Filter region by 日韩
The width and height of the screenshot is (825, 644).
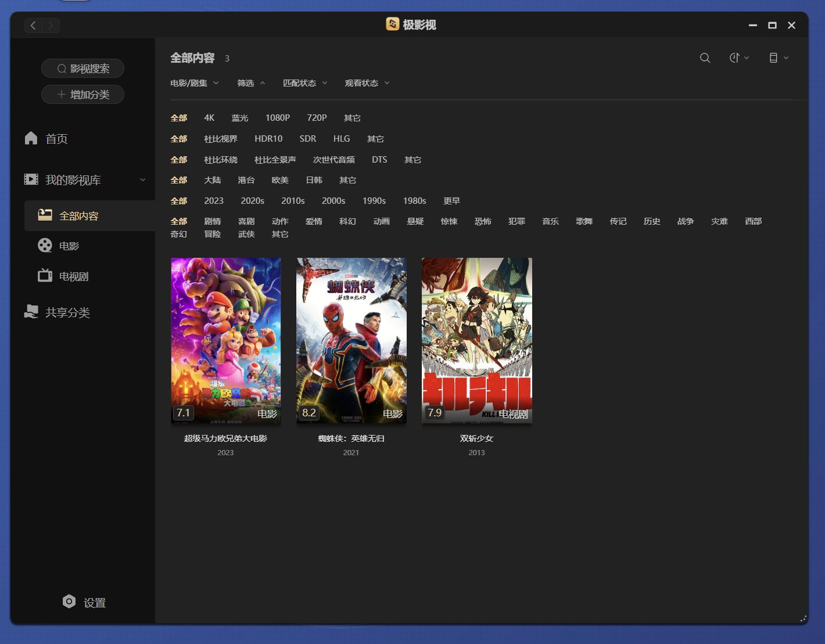pos(314,180)
